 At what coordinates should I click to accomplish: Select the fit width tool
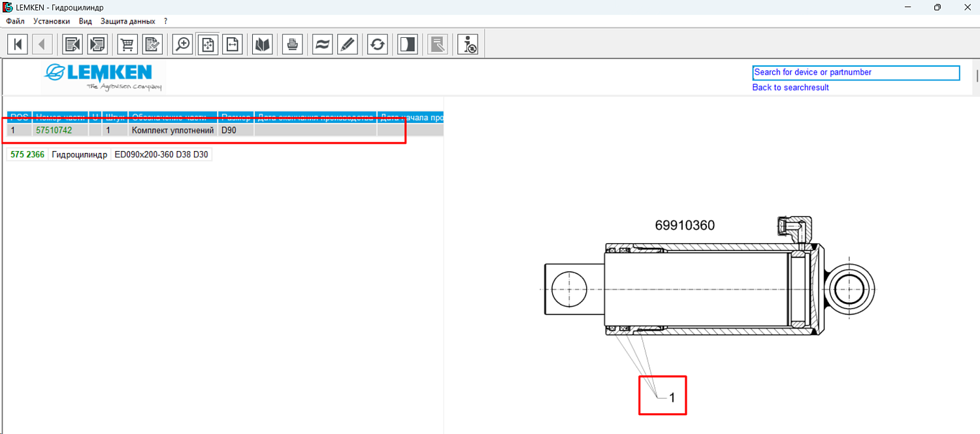point(232,44)
